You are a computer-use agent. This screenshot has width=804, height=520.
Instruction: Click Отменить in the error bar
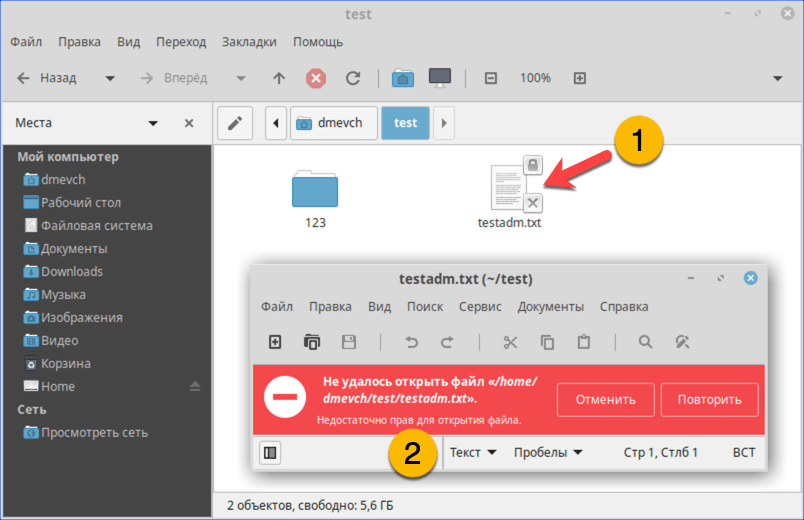(x=606, y=399)
